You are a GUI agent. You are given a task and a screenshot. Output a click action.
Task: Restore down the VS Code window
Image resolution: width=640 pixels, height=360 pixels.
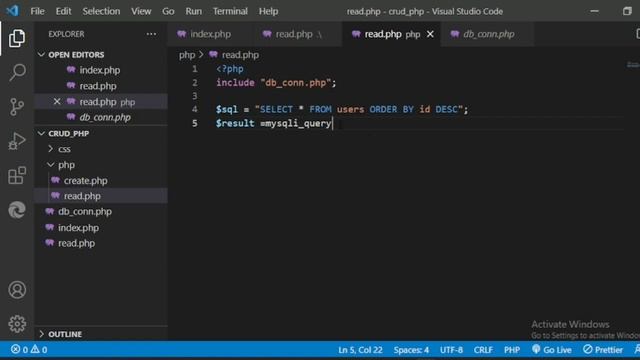coord(627,11)
